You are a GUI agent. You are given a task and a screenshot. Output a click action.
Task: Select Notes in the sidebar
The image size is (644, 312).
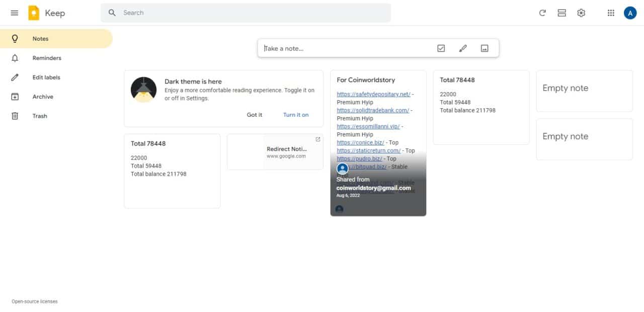tap(56, 39)
